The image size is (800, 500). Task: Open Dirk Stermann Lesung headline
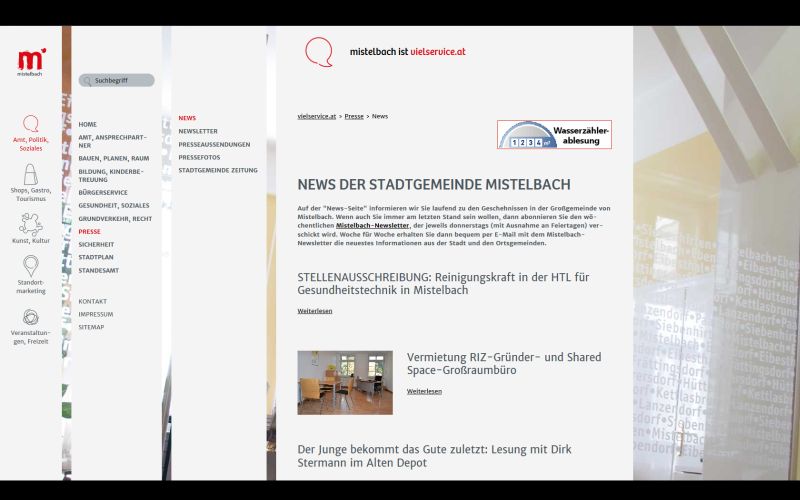[x=434, y=456]
